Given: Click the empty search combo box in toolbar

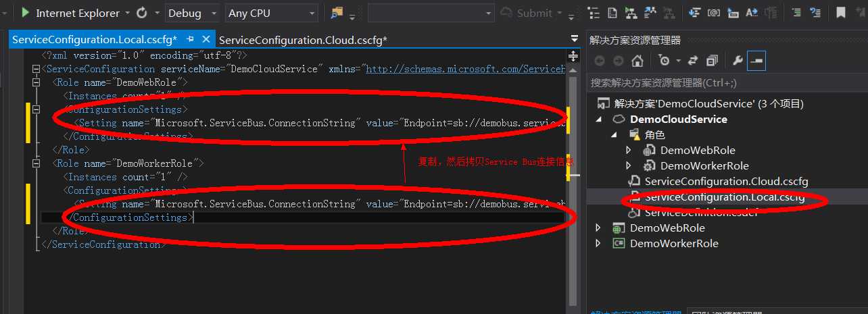Looking at the screenshot, I should tap(430, 13).
